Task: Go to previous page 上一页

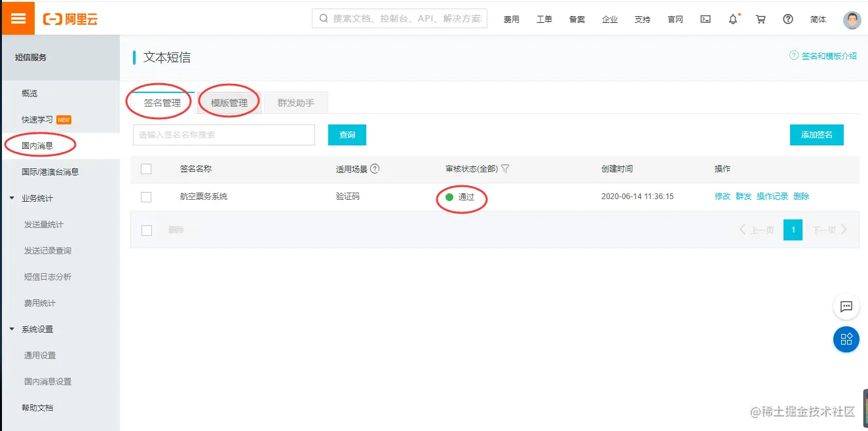Action: tap(757, 230)
